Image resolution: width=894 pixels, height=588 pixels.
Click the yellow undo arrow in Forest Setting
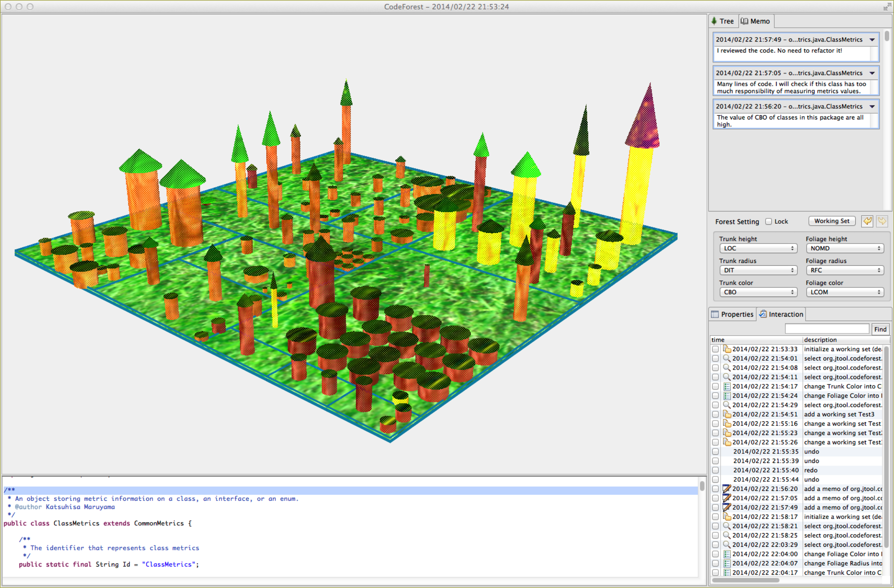point(867,221)
